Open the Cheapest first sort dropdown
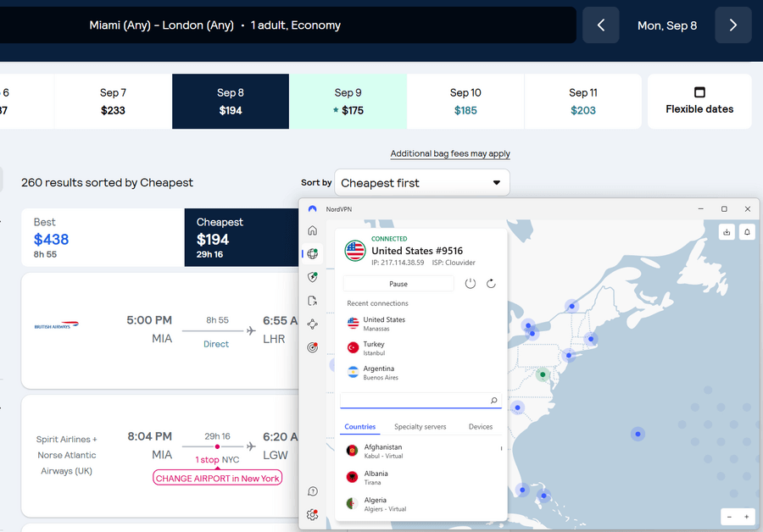 click(422, 183)
